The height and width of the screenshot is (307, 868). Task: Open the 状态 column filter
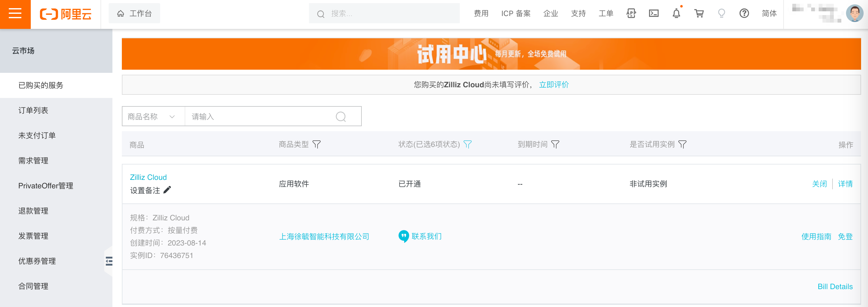467,145
